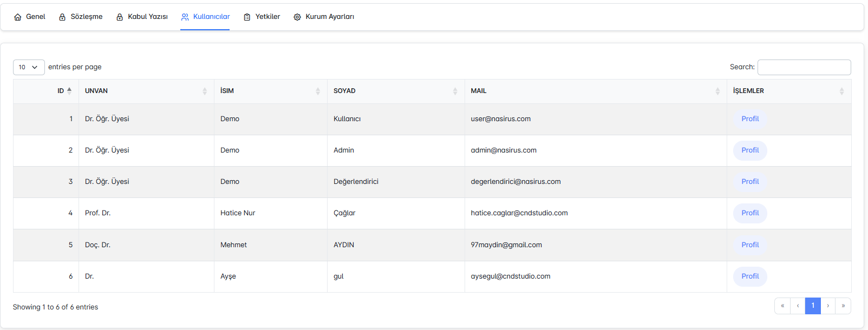Open Profil for user@nasirus.com
Image resolution: width=868 pixels, height=330 pixels.
pos(750,119)
